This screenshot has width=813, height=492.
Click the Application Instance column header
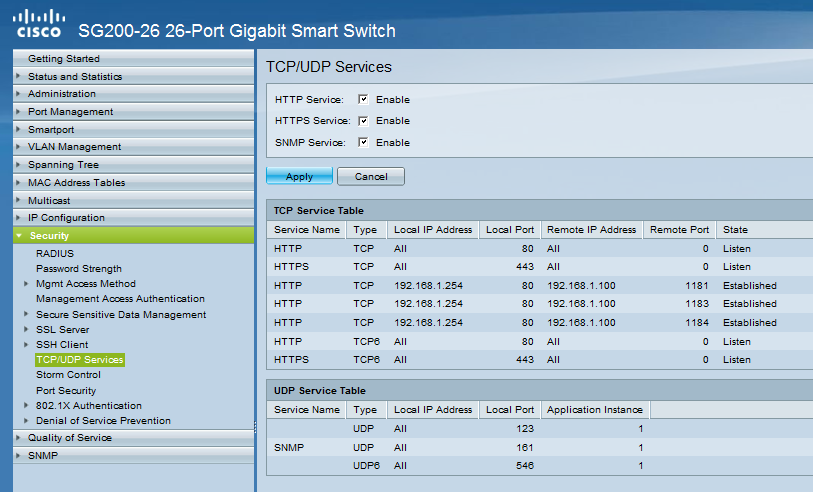point(595,410)
